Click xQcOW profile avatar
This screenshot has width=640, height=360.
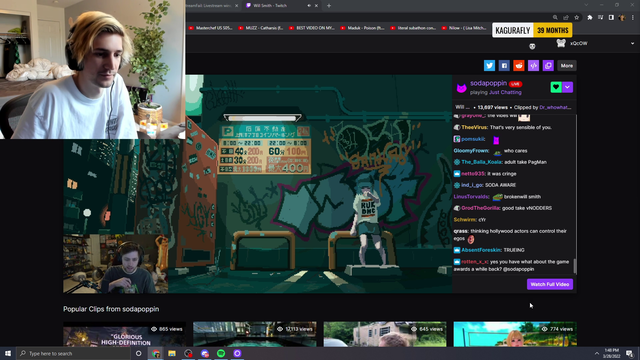pos(561,43)
